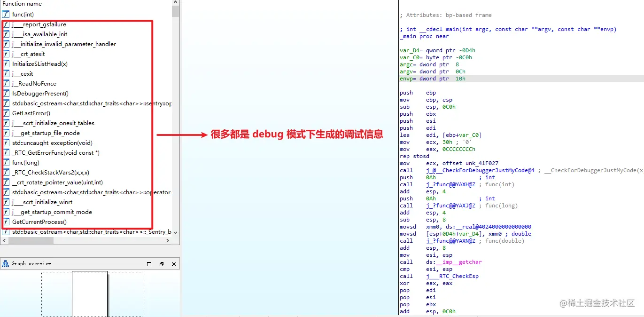The width and height of the screenshot is (644, 317).
Task: Click the f icon beside func(int)
Action: click(x=6, y=14)
